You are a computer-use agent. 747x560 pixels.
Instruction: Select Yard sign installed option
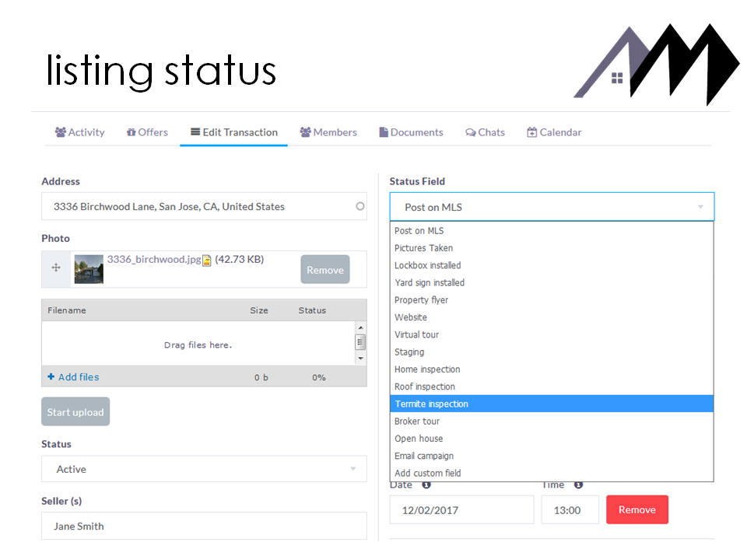tap(552, 283)
